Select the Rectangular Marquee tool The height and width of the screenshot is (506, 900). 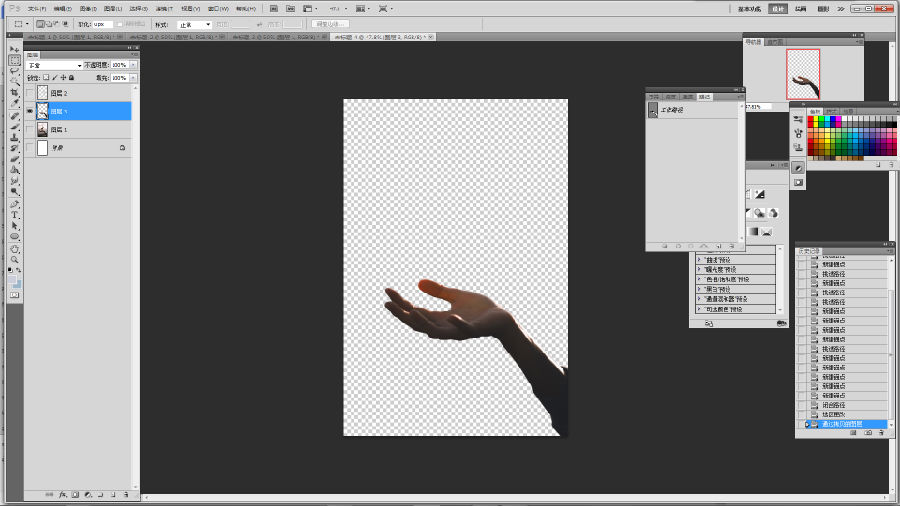click(14, 60)
